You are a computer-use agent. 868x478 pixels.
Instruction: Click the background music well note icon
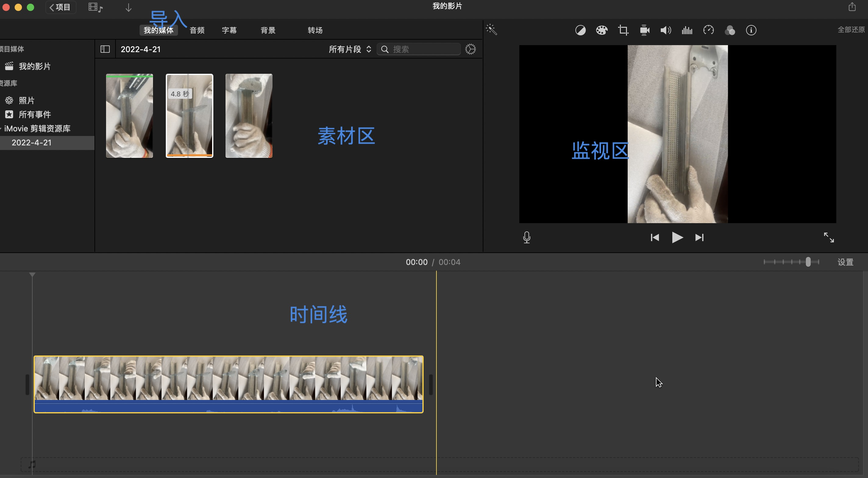click(32, 465)
